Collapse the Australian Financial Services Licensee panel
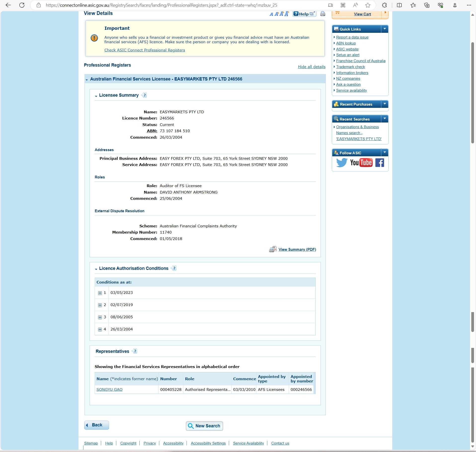The height and width of the screenshot is (452, 476). point(87,80)
